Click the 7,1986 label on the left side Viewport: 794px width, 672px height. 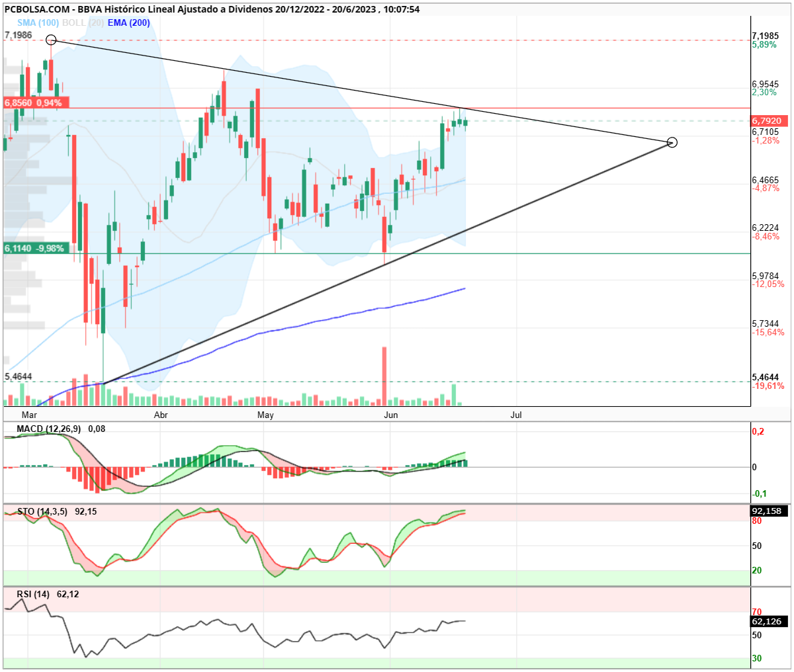[19, 35]
